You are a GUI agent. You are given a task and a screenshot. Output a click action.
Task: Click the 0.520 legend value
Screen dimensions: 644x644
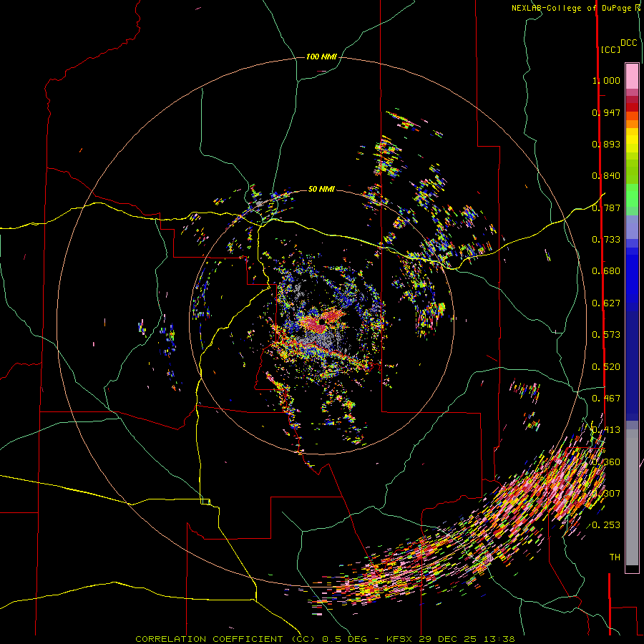click(x=606, y=366)
